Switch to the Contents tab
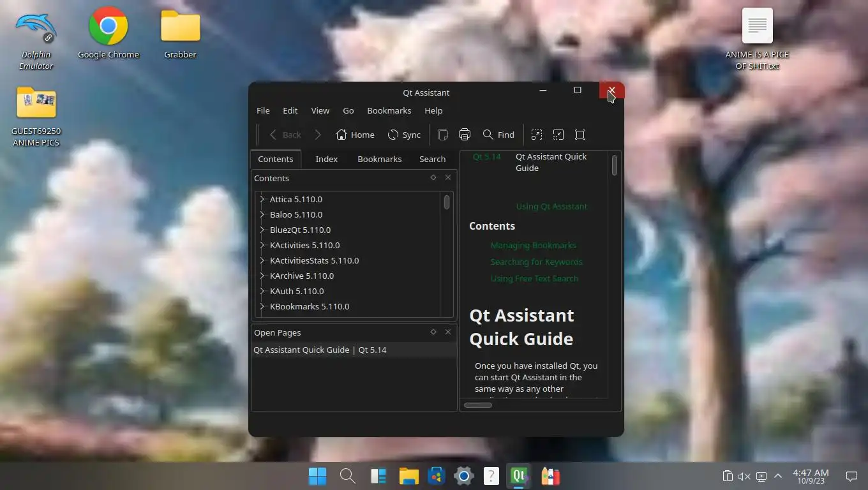Image resolution: width=868 pixels, height=490 pixels. pos(276,159)
